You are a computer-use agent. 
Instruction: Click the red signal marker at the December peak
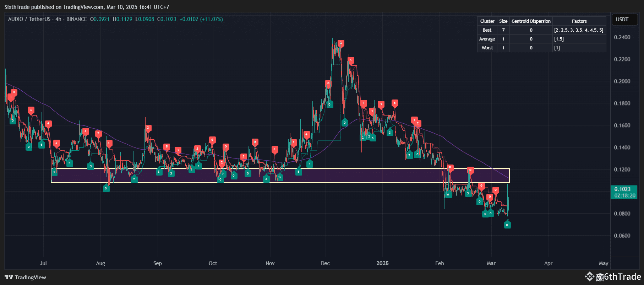point(341,43)
